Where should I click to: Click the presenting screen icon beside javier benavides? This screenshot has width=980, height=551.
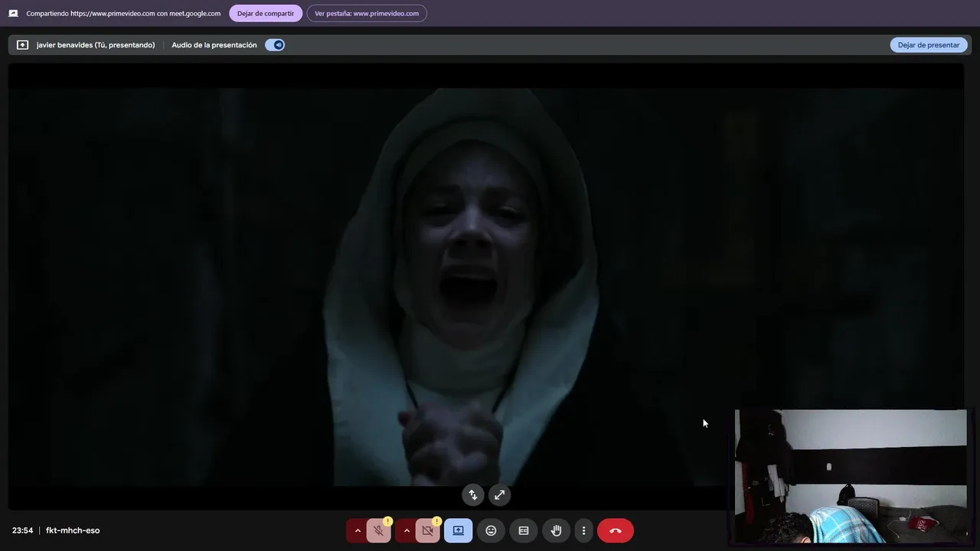click(x=22, y=45)
